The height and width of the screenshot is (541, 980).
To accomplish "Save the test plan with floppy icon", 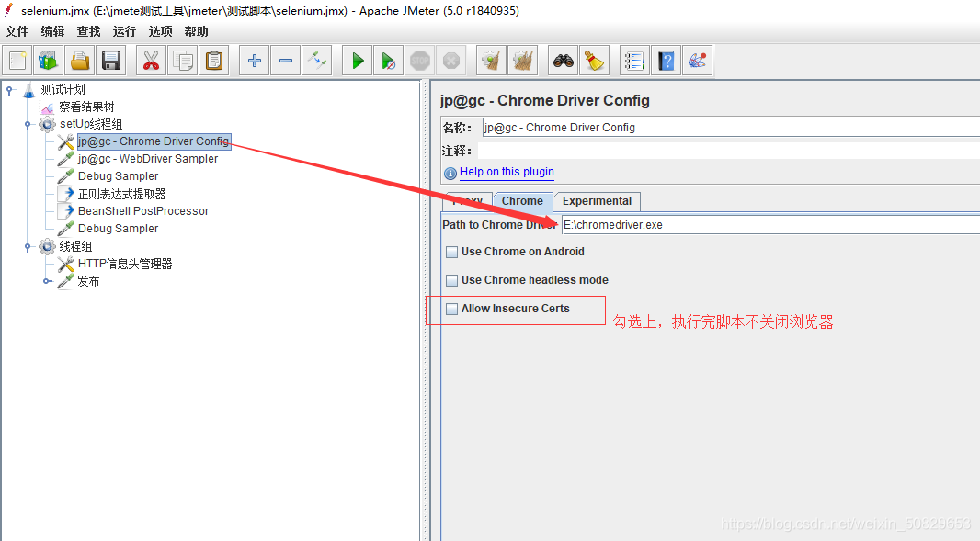I will point(111,61).
